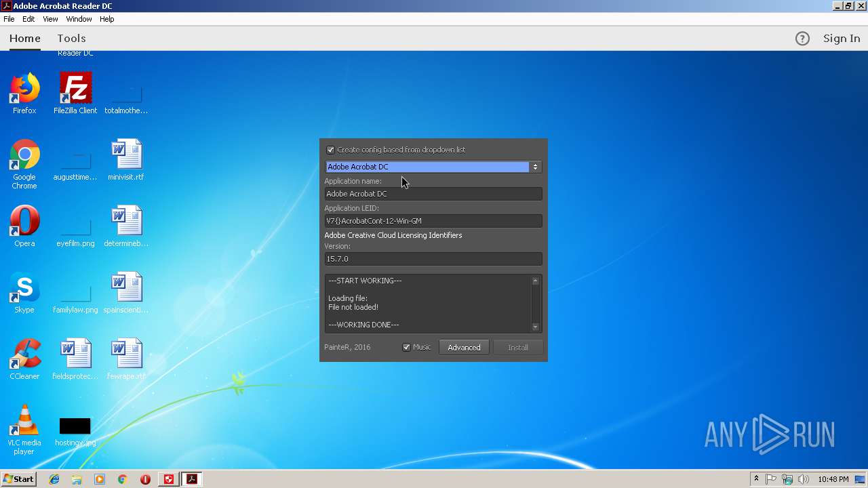Viewport: 868px width, 488px height.
Task: Select the determineb... Word document
Action: click(x=126, y=226)
